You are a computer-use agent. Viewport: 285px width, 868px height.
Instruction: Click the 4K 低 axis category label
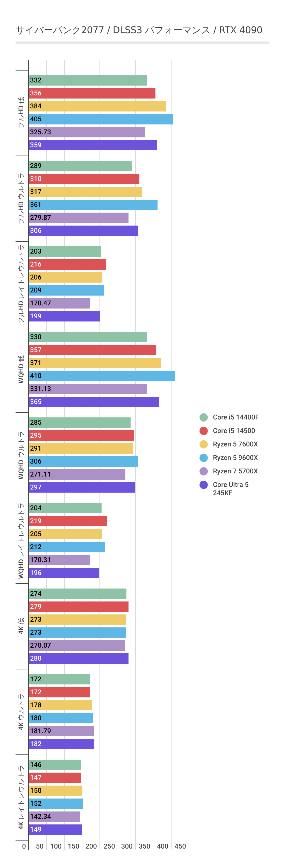click(21, 626)
